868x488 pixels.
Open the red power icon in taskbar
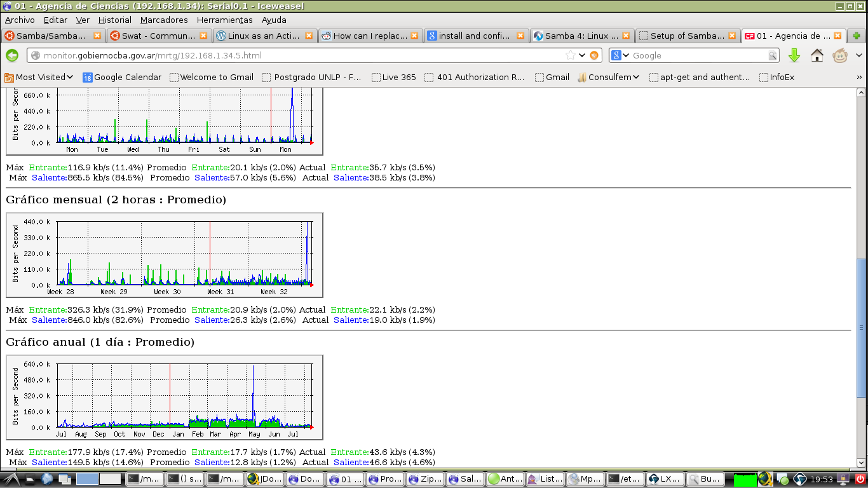(860, 479)
